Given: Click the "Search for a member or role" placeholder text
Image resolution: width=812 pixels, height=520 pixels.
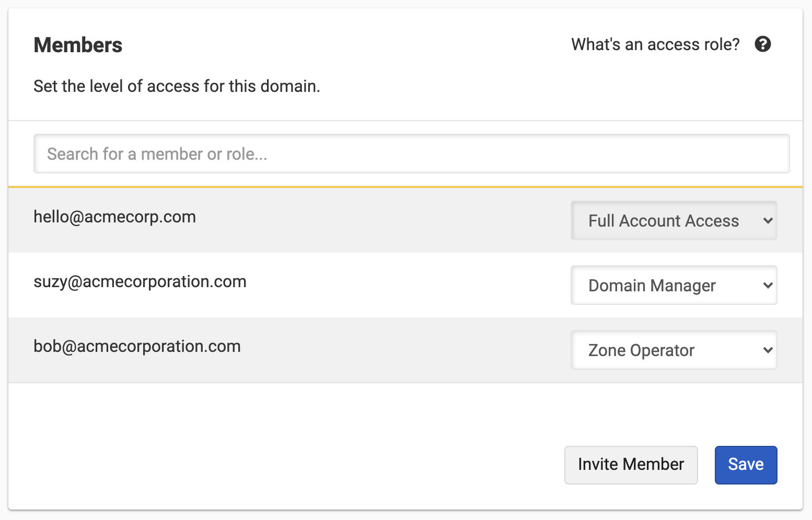Looking at the screenshot, I should pos(157,154).
